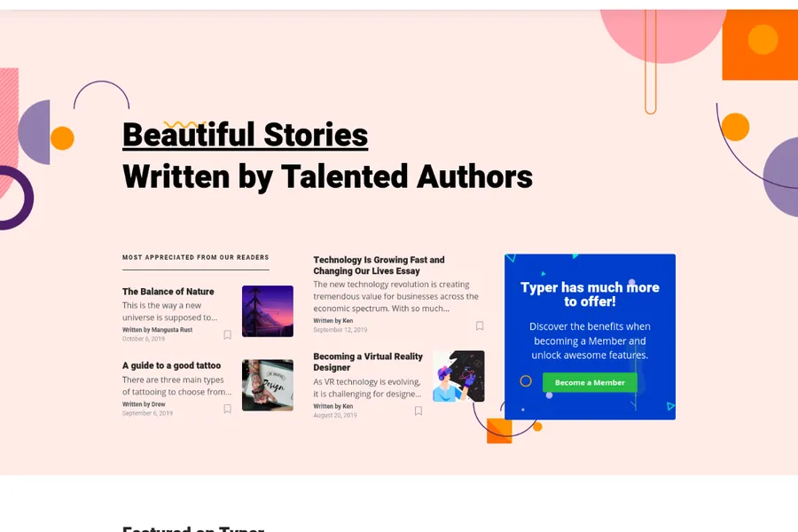
Task: Click the three main types of tattooing excerpt
Action: 176,386
